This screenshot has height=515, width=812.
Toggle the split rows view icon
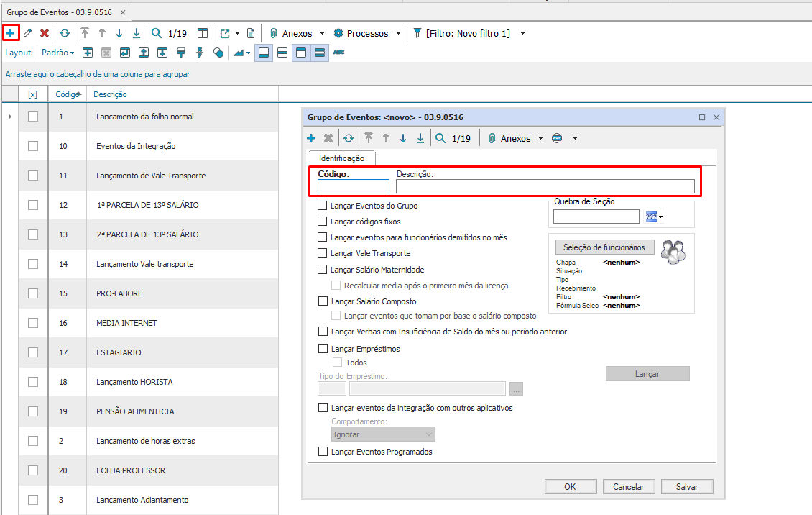click(282, 53)
